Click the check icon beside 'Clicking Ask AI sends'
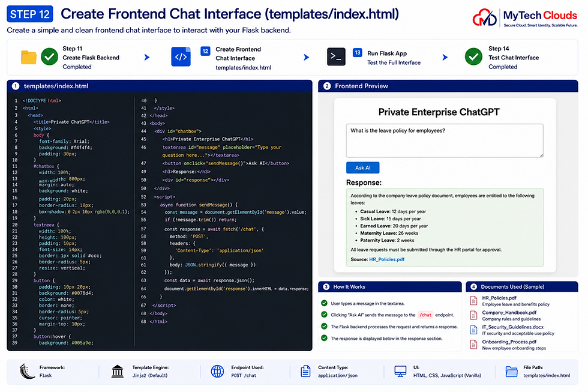588x392 pixels. [325, 315]
